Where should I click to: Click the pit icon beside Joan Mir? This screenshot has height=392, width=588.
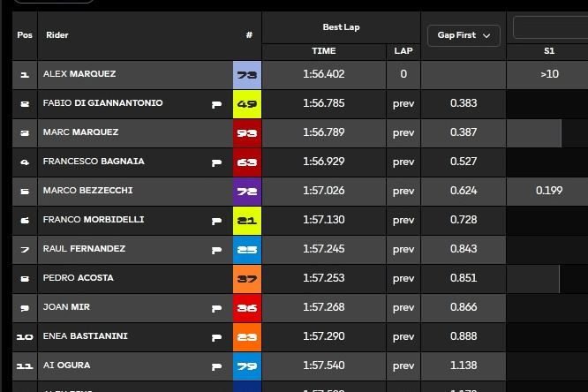pyautogui.click(x=216, y=308)
